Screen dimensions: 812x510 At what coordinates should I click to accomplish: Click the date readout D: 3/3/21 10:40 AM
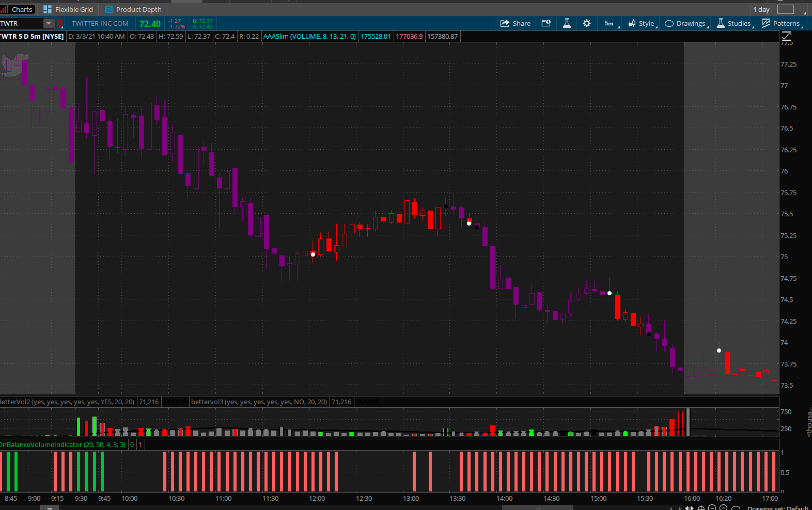click(97, 37)
